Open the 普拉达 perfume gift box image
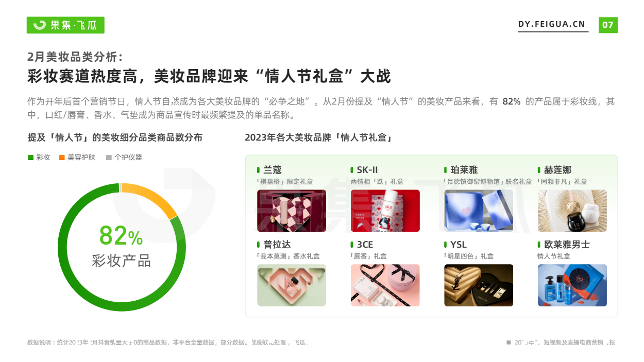The height and width of the screenshot is (362, 644). [x=292, y=285]
